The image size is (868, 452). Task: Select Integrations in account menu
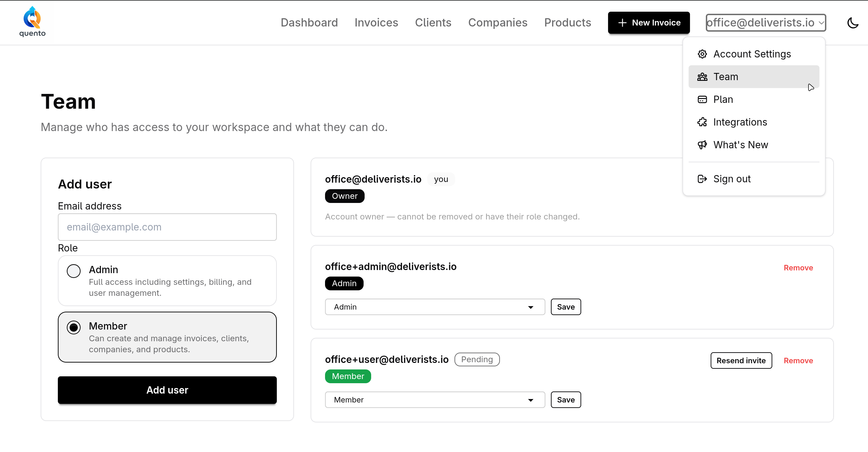tap(754, 122)
